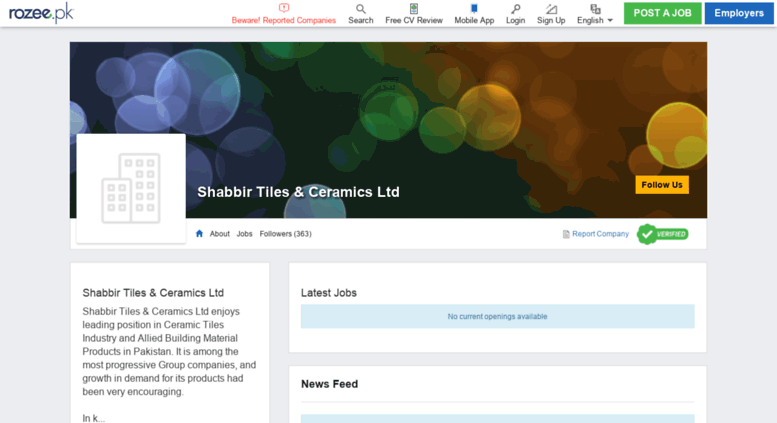Click the Search magnifier icon
Screen dimensions: 777x423
361,8
